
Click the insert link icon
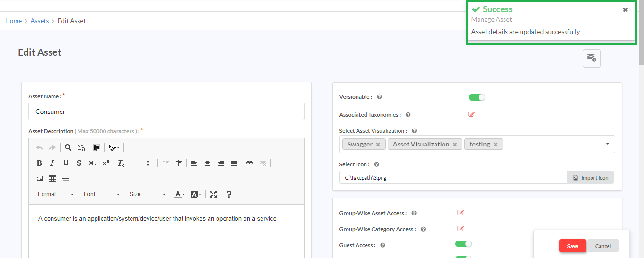250,163
